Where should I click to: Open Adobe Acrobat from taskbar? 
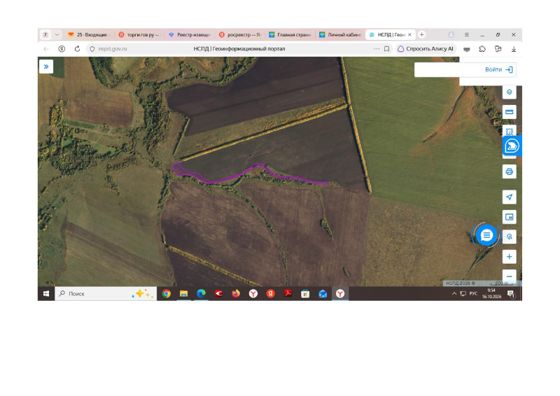point(288,294)
